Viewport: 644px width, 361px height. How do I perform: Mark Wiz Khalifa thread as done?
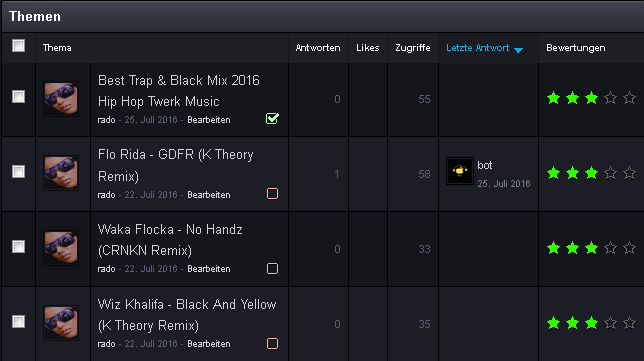click(x=272, y=343)
